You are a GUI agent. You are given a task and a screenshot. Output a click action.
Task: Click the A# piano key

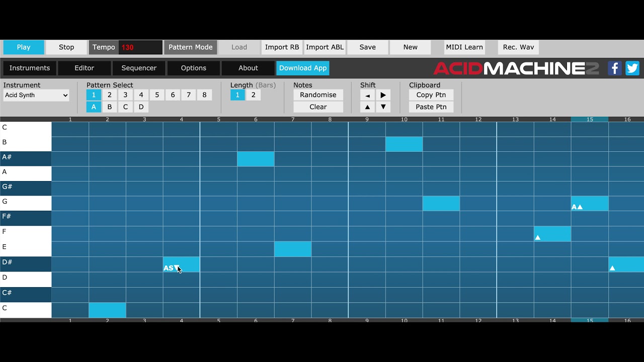pyautogui.click(x=26, y=159)
